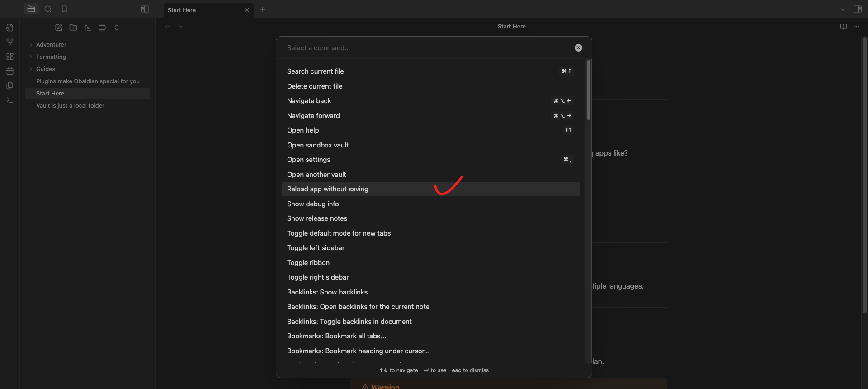868x389 pixels.
Task: Select Backlinks: Open backlinks for the current note
Action: point(430,307)
